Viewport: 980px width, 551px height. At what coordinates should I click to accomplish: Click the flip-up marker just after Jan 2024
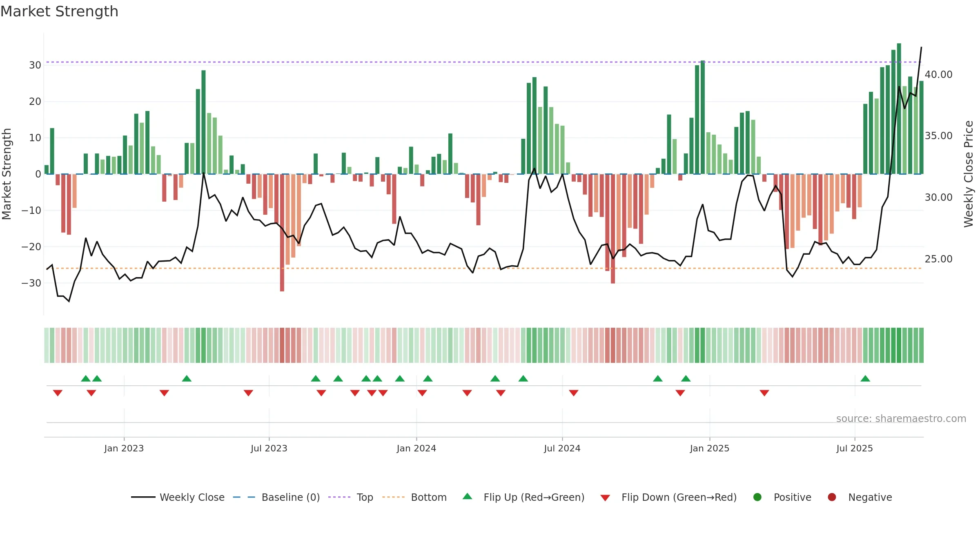click(x=428, y=378)
